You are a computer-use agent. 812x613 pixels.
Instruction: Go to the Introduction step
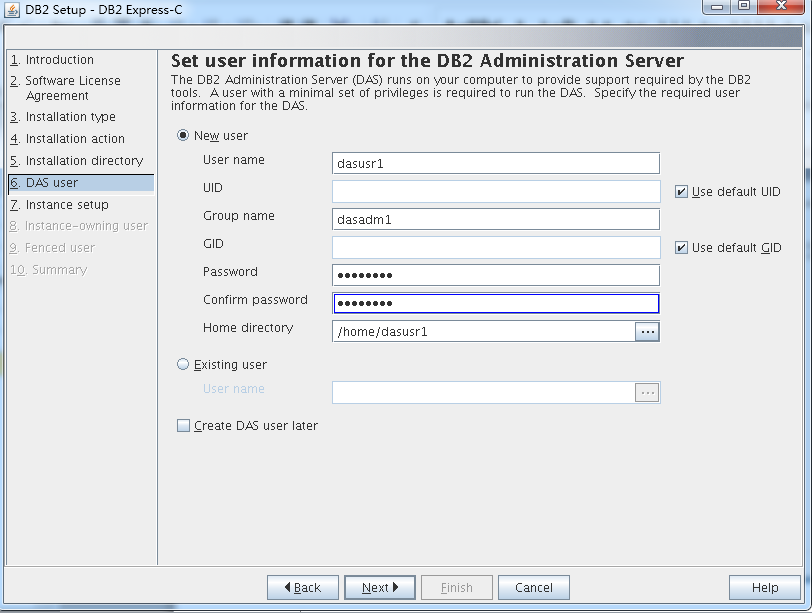(52, 60)
